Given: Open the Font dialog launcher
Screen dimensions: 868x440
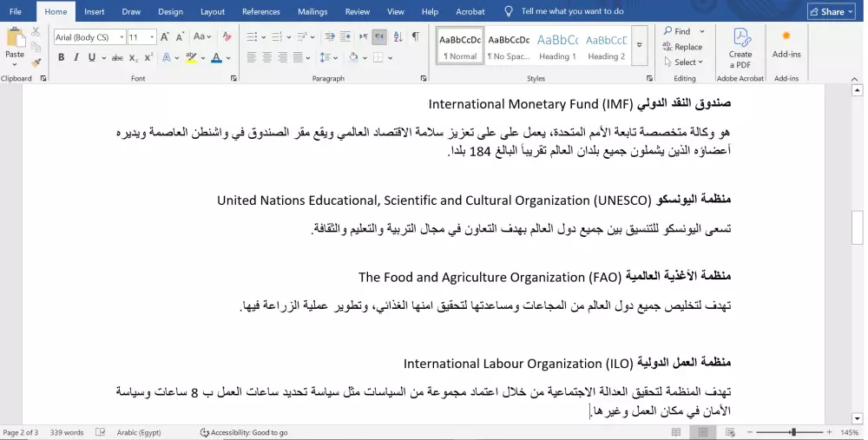Looking at the screenshot, I should click(233, 79).
